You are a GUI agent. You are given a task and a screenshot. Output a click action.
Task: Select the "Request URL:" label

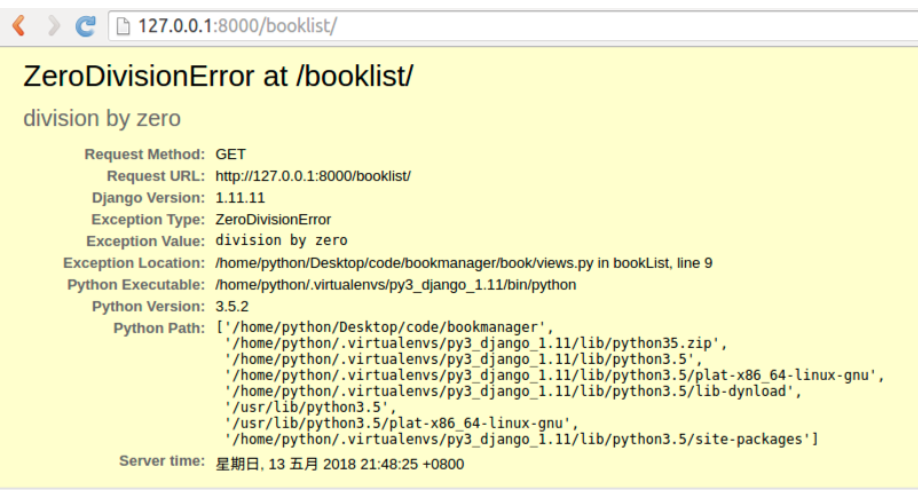[156, 176]
